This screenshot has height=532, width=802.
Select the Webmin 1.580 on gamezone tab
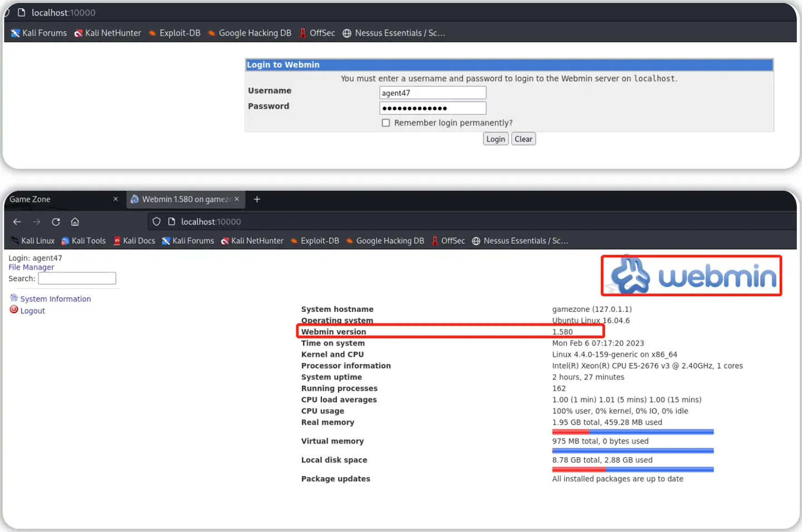coord(185,199)
